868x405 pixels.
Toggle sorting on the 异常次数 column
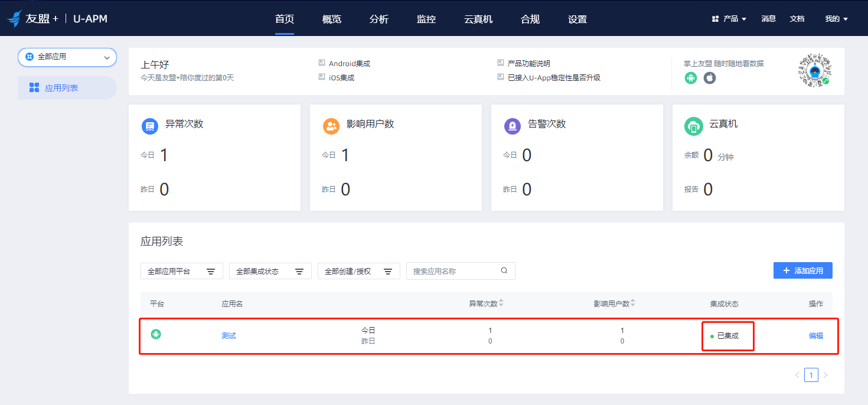tap(501, 303)
